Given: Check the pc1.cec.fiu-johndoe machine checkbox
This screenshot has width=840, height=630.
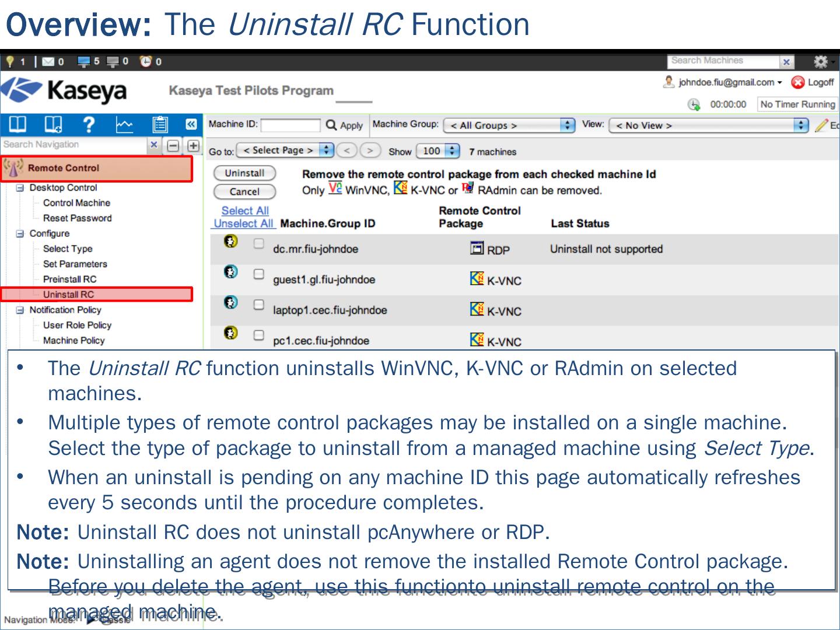Looking at the screenshot, I should [259, 335].
